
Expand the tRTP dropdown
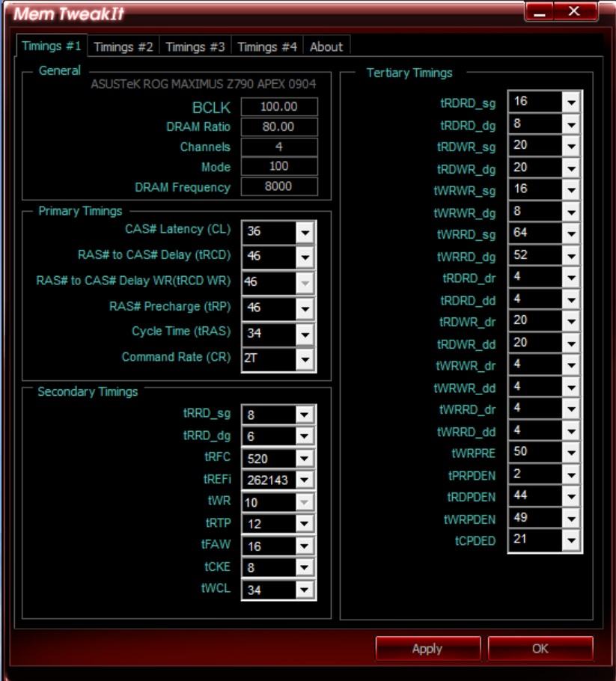click(304, 524)
